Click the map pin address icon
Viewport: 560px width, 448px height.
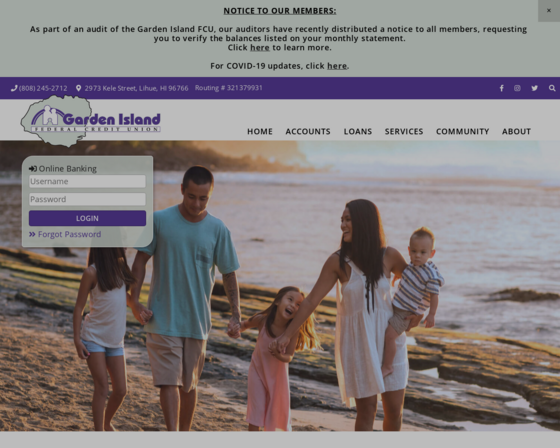(79, 88)
